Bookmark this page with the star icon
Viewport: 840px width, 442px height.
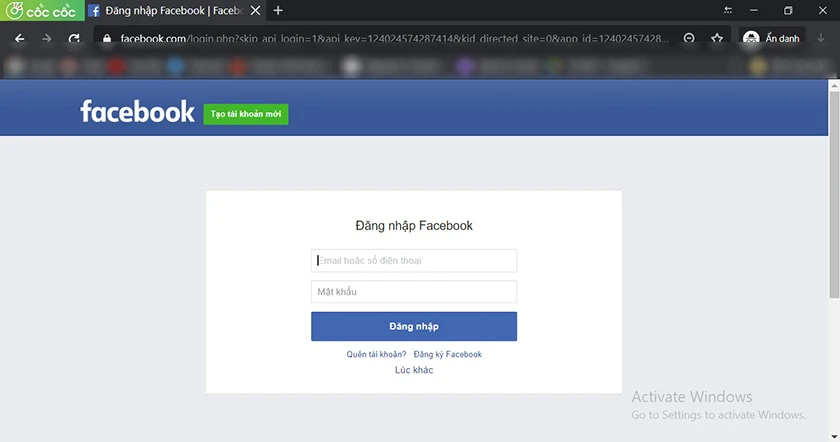[x=717, y=38]
